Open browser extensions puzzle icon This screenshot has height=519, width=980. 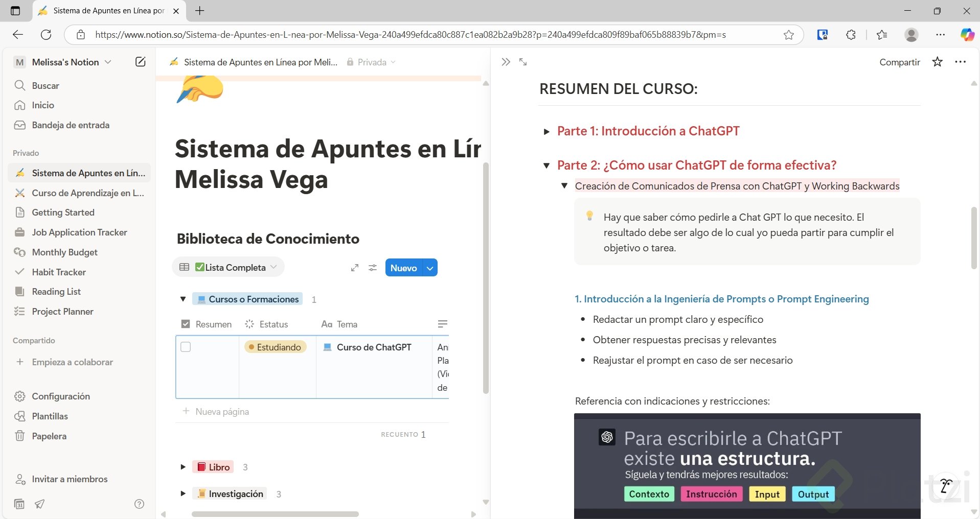click(x=851, y=35)
